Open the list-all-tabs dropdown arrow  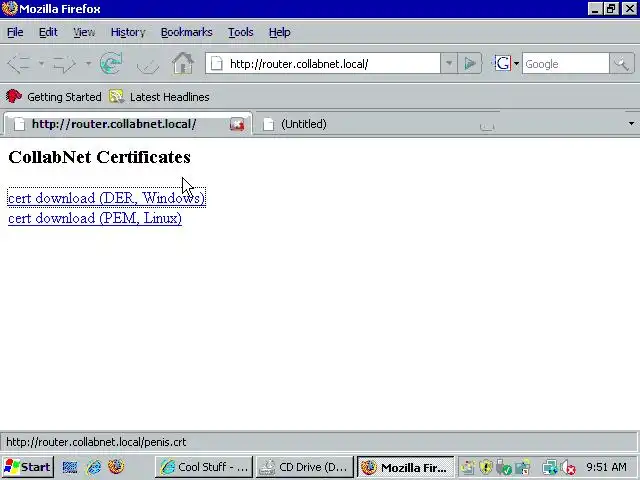(x=631, y=123)
